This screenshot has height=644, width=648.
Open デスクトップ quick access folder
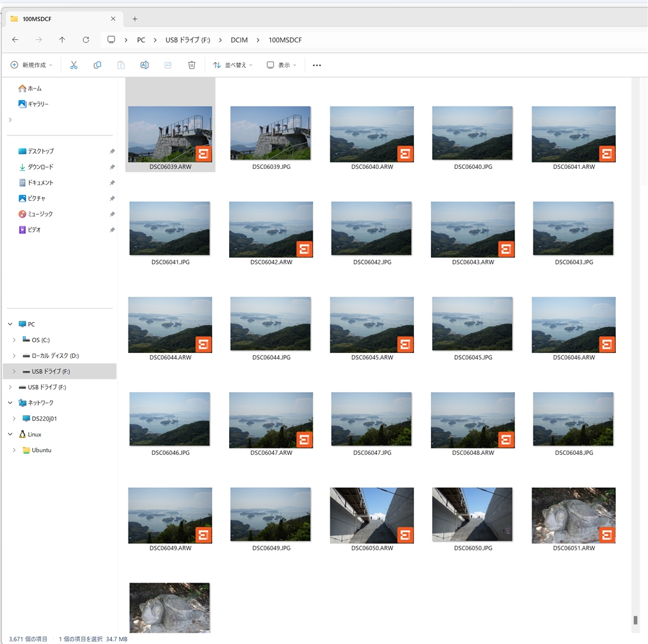click(36, 151)
